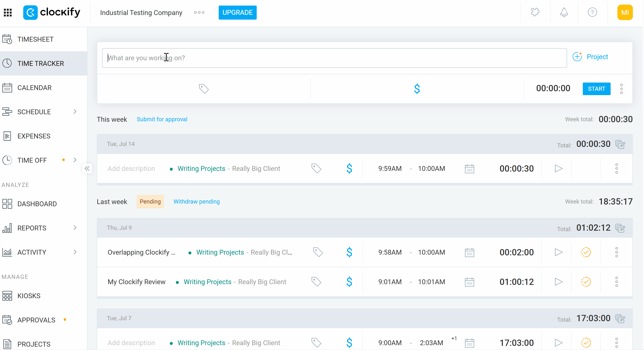Open tags for My Clockify Review entry
Image resolution: width=644 pixels, height=350 pixels.
point(316,282)
